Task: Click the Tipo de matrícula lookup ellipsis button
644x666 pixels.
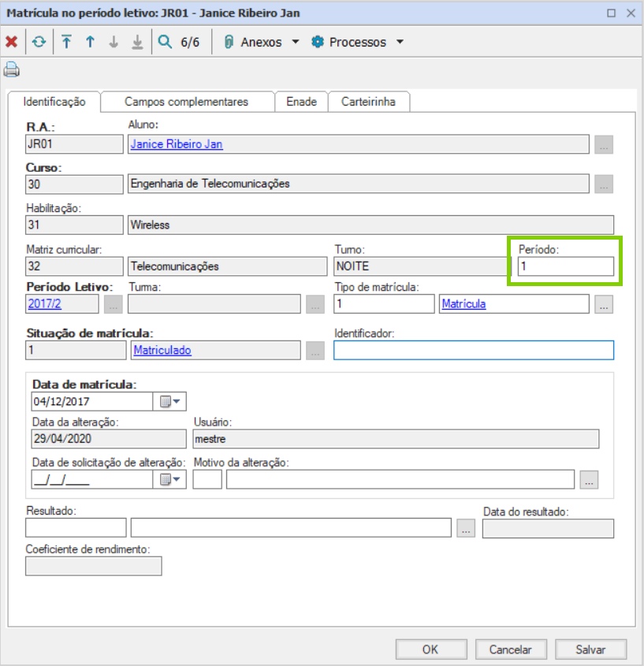Action: (603, 304)
